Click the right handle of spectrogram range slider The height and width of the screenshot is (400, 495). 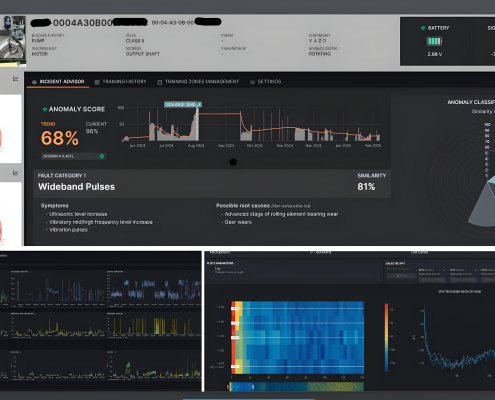(253, 387)
